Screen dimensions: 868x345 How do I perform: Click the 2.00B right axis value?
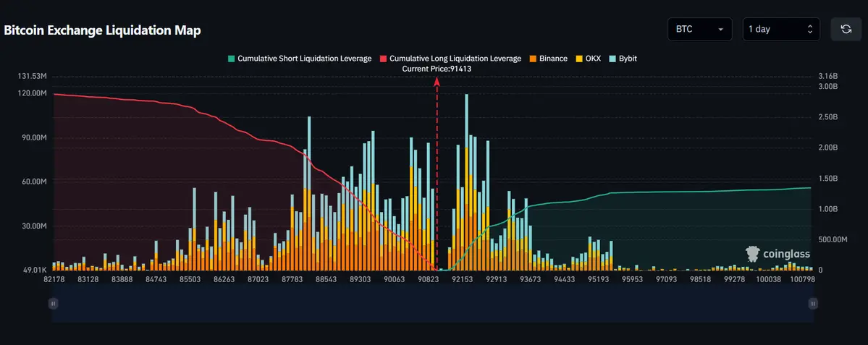[x=828, y=148]
